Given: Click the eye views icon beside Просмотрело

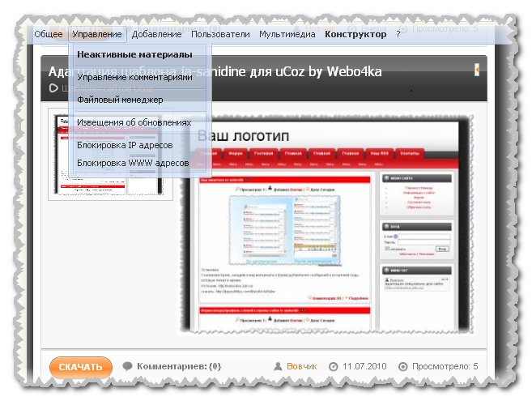Looking at the screenshot, I should [x=402, y=367].
